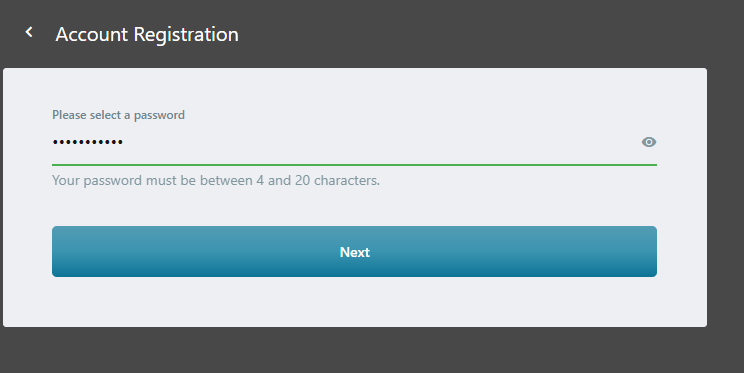Click the dark header bar area
The width and height of the screenshot is (744, 373).
click(x=474, y=33)
